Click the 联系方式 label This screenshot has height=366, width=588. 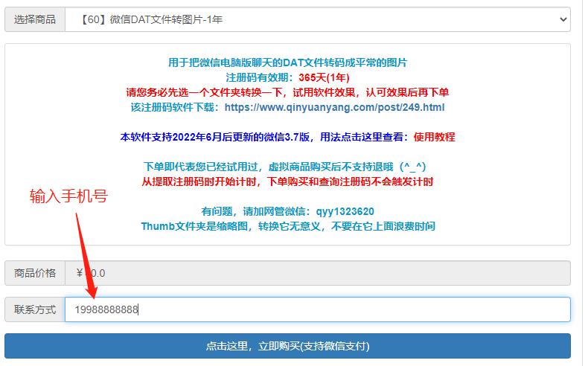(35, 309)
